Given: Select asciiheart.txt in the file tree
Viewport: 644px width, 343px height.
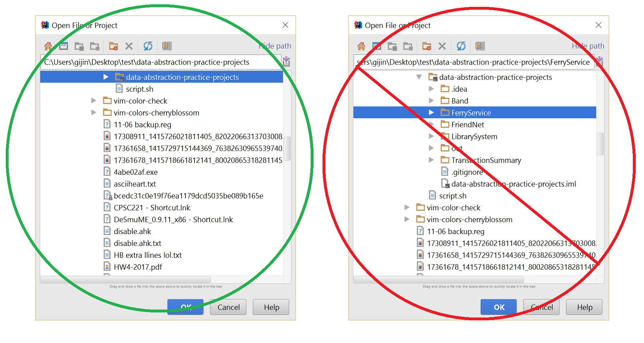Looking at the screenshot, I should click(135, 184).
